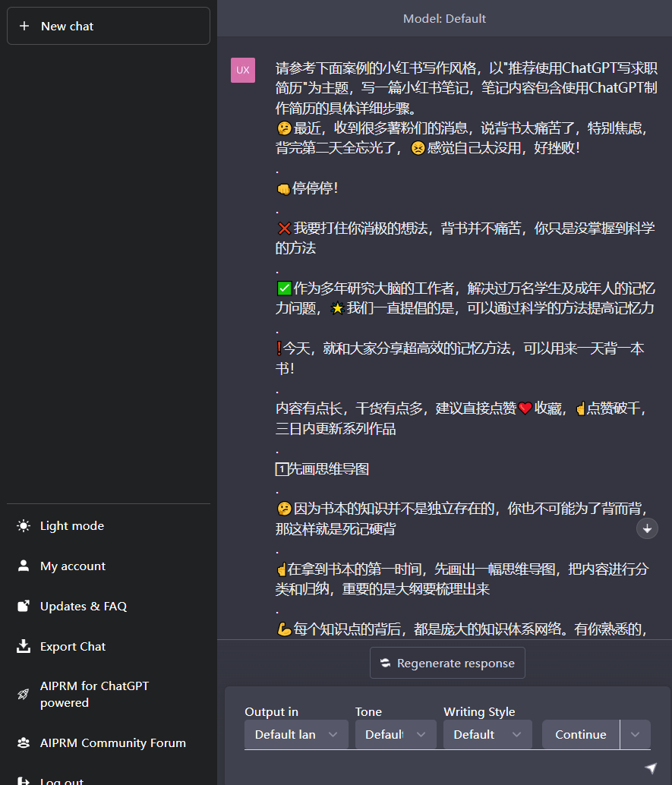
Task: Open the Output in language dropdown
Action: pyautogui.click(x=295, y=734)
